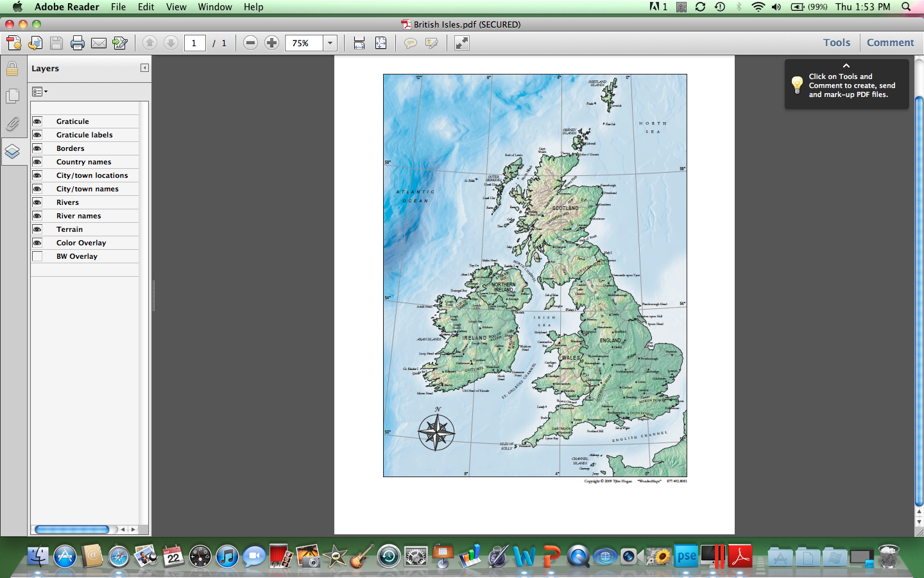This screenshot has width=924, height=578.
Task: Click the Fit width scrolling icon
Action: (x=359, y=43)
